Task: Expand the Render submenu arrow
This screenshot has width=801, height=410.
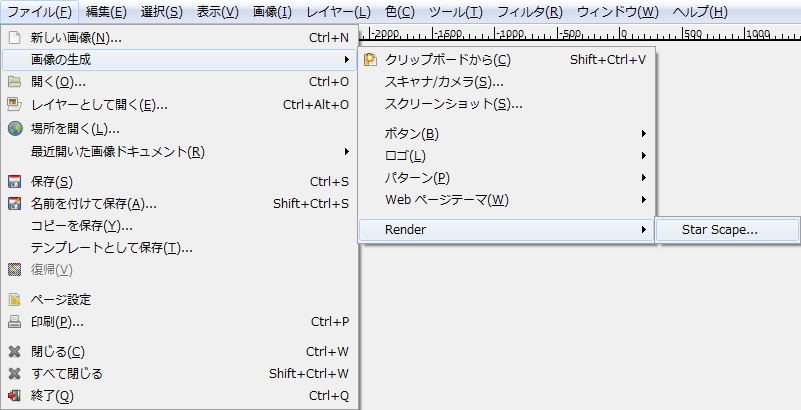Action: click(x=644, y=230)
